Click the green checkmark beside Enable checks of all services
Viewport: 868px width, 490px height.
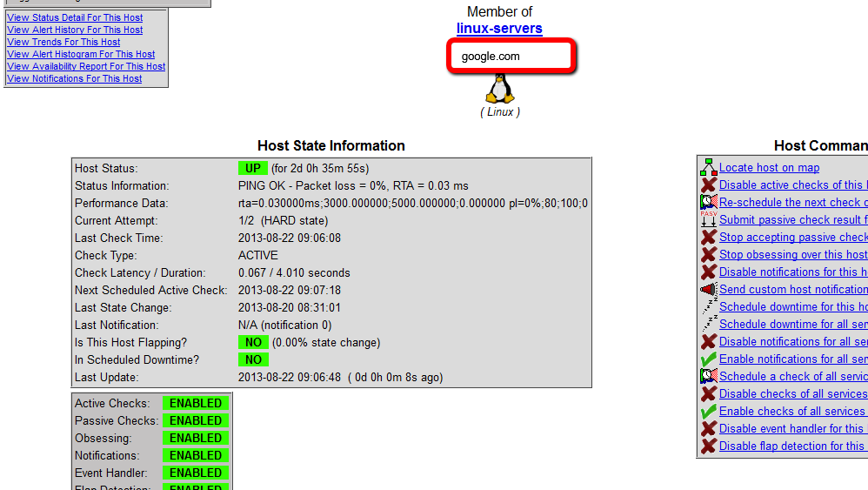click(x=708, y=411)
